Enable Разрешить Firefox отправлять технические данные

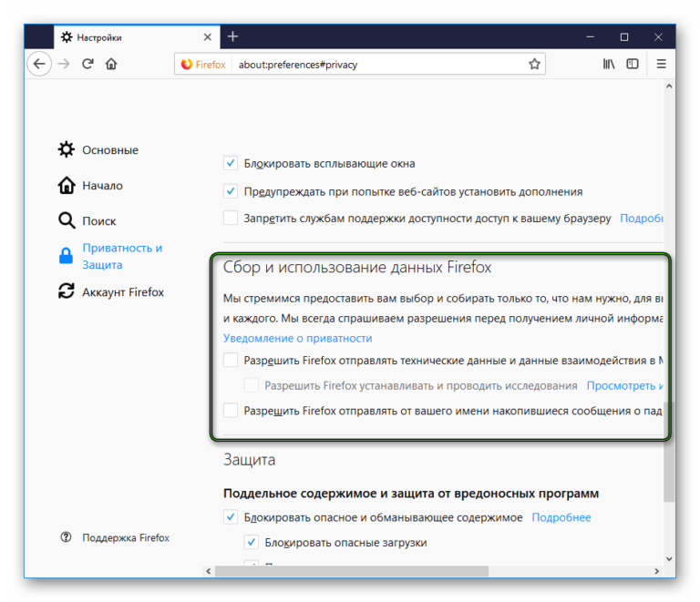(x=231, y=360)
